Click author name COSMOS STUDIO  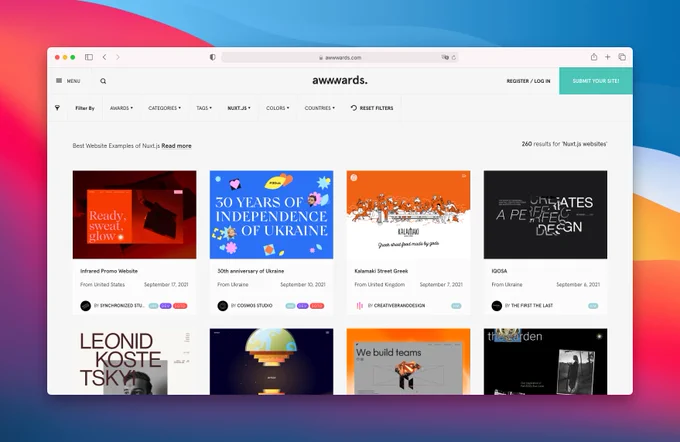pos(255,306)
